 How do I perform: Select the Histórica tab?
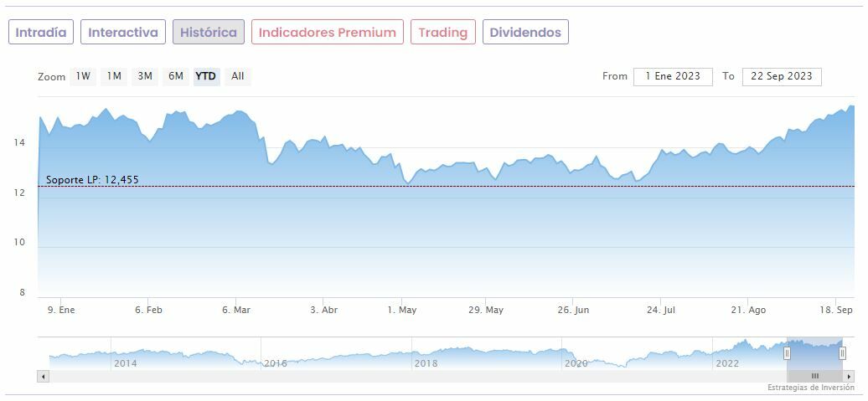pos(209,33)
